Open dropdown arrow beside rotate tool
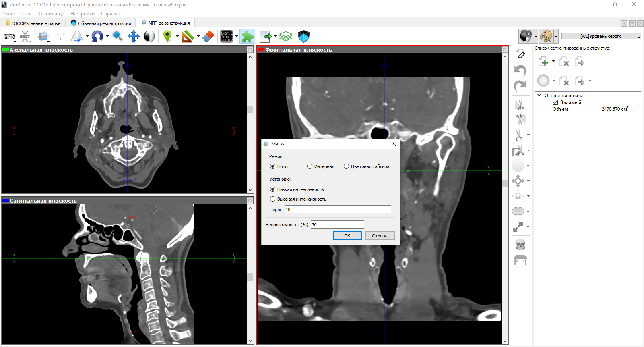This screenshot has width=644, height=347. coord(107,37)
